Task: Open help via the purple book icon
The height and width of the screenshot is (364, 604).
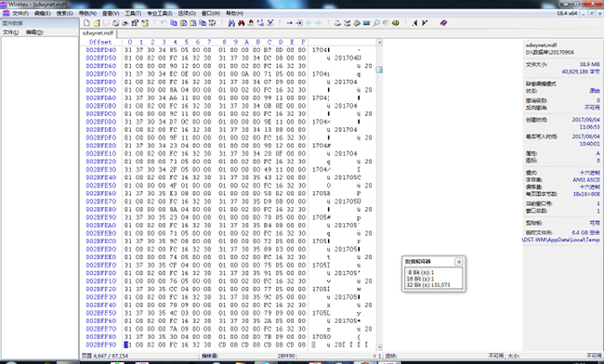Action: [x=444, y=23]
